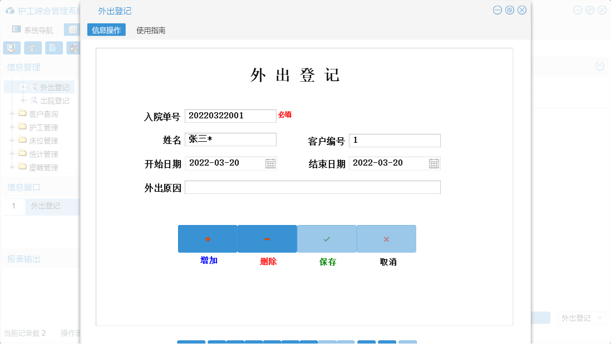The image size is (611, 364).
Task: Click the collapse chevron icon on the right panel
Action: pos(600,66)
